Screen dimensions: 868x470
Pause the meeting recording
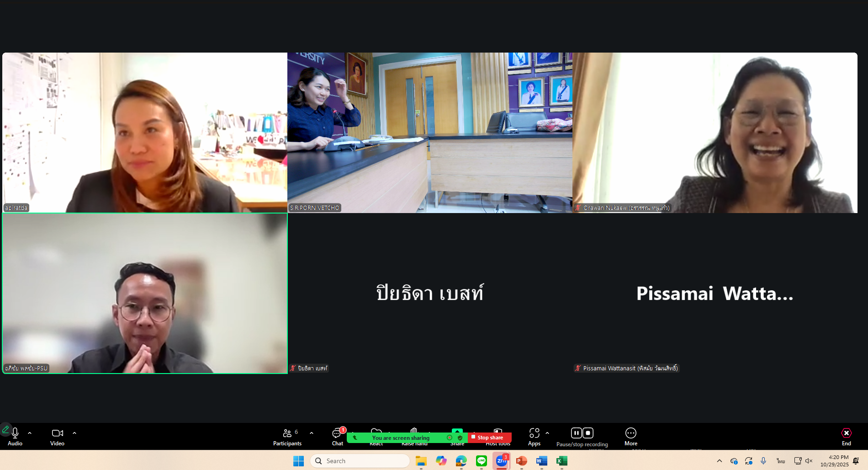click(x=576, y=433)
